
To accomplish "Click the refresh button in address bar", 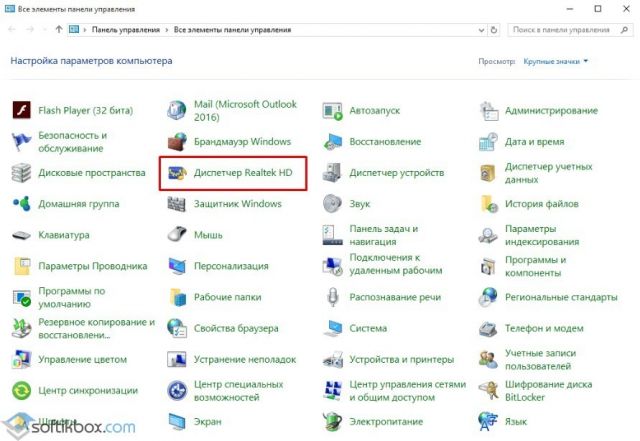I will point(494,30).
